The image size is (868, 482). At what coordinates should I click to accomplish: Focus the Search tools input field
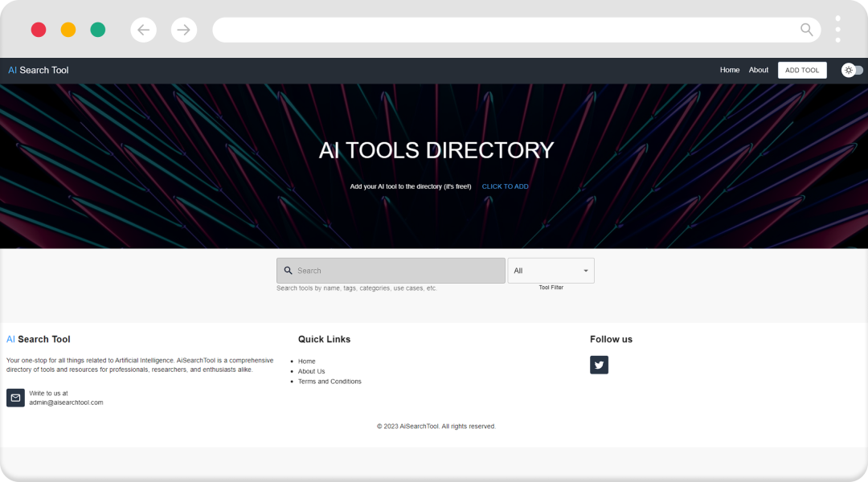pyautogui.click(x=391, y=271)
